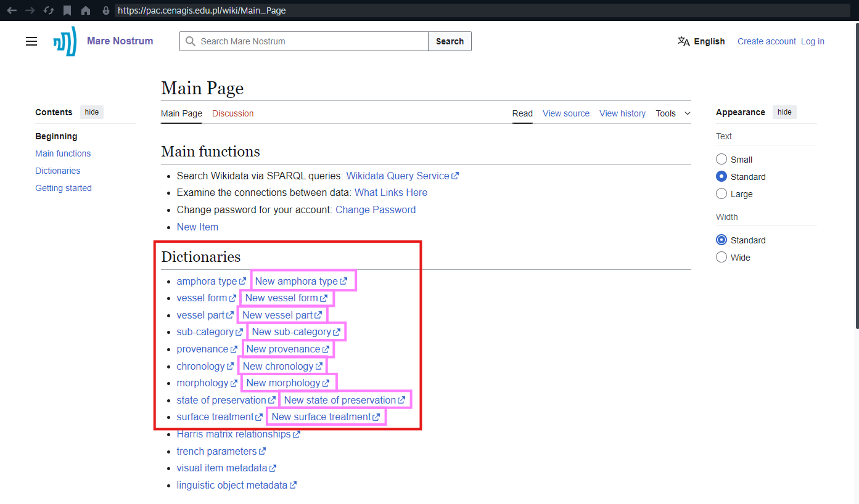The image size is (859, 504).
Task: Jump to Dictionaries in Contents
Action: [x=58, y=171]
